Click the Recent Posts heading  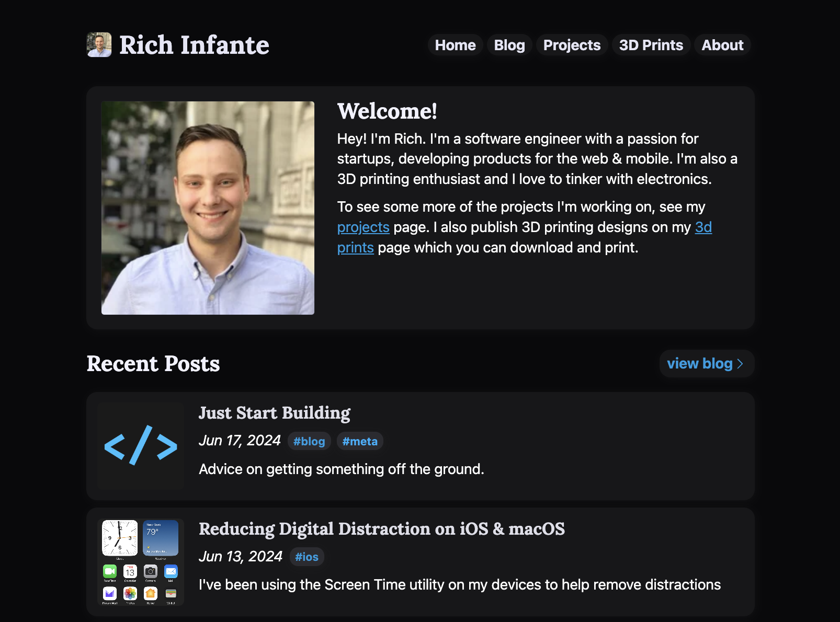pyautogui.click(x=153, y=364)
